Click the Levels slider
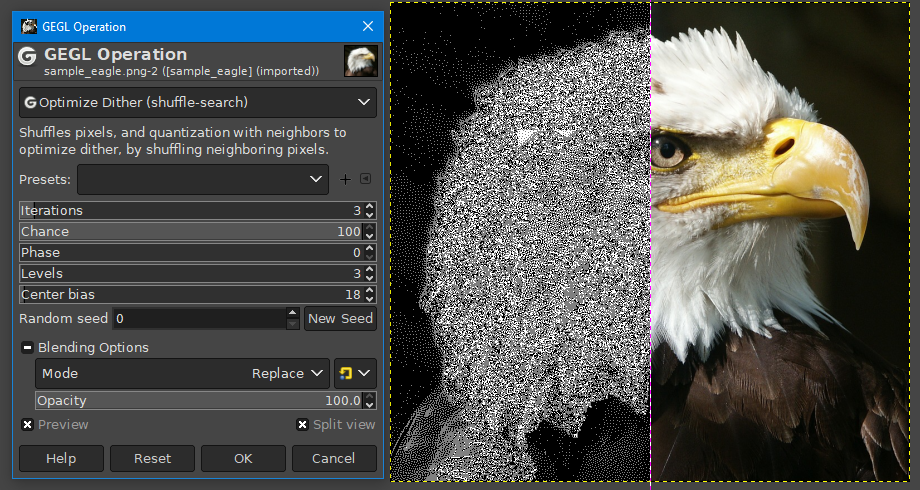 pyautogui.click(x=191, y=273)
